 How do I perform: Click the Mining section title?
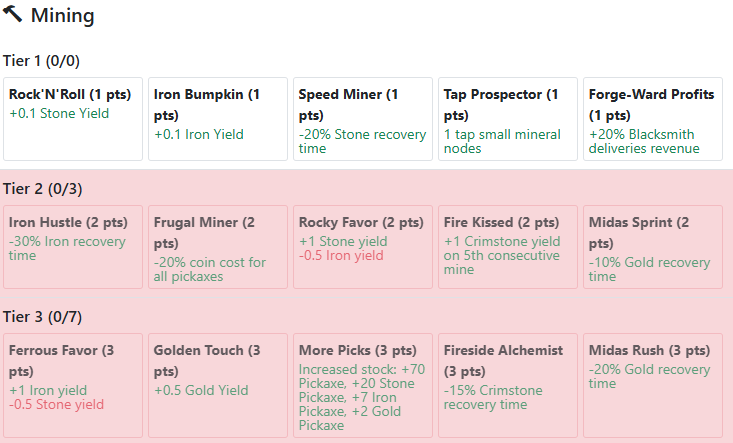(63, 16)
